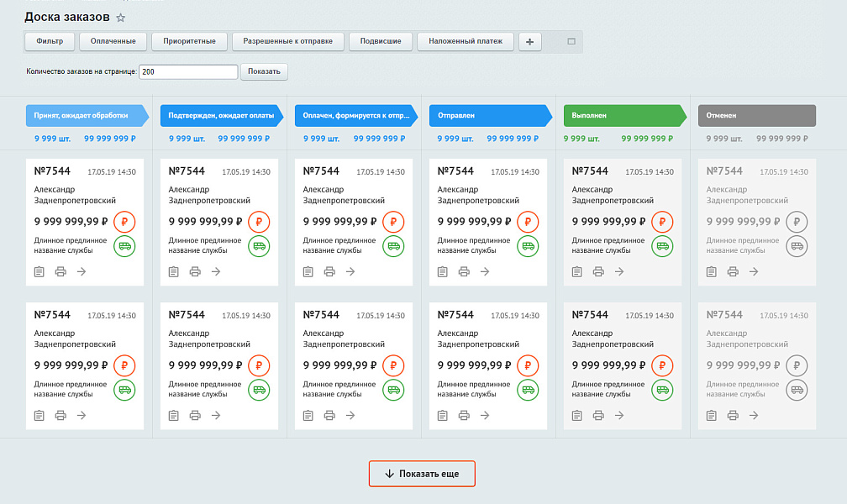Switch to the Подвисшие filter tab
847x504 pixels.
(x=381, y=41)
